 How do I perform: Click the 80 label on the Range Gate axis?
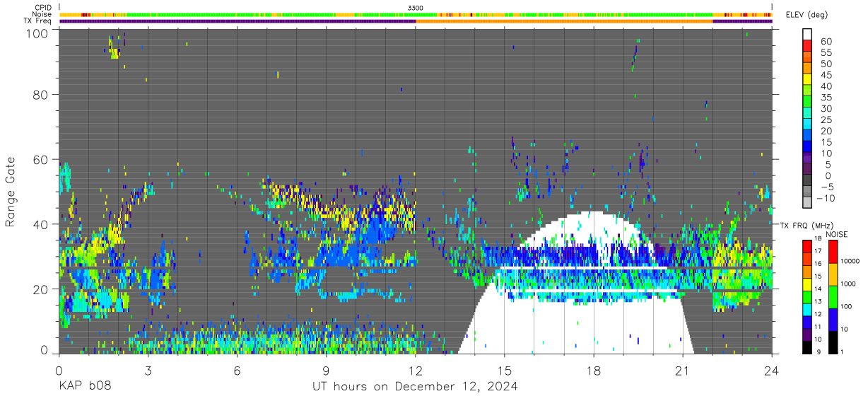tap(40, 95)
